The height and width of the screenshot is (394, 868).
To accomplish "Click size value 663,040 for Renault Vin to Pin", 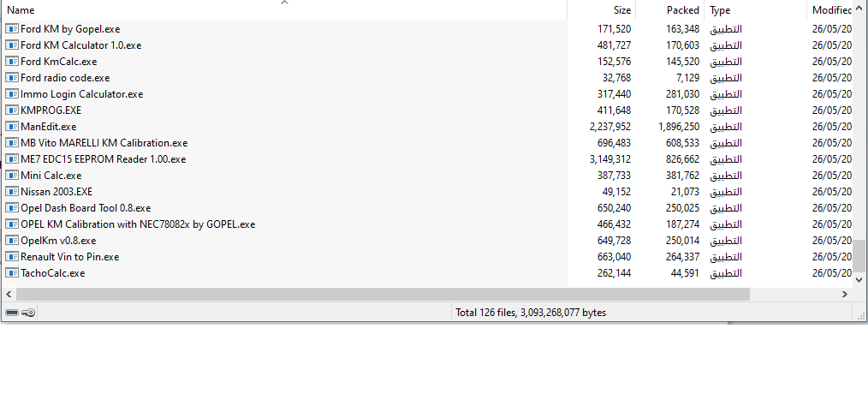I will pyautogui.click(x=614, y=257).
